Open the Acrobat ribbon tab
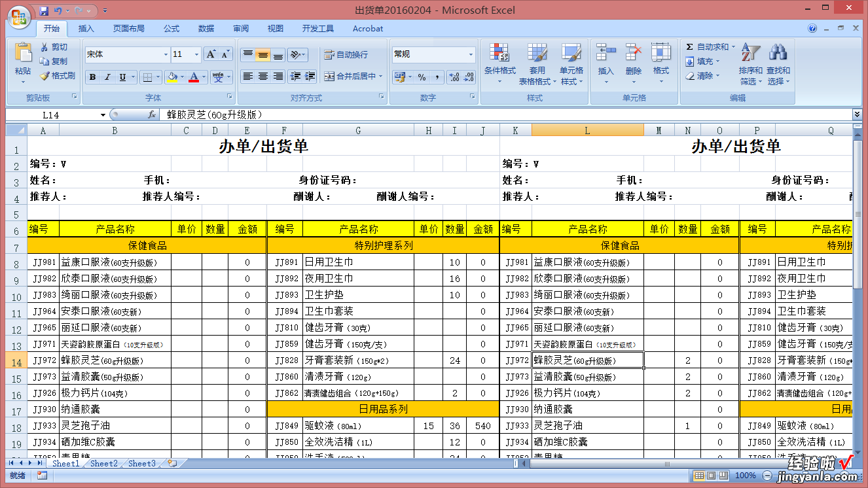The width and height of the screenshot is (868, 488). (x=368, y=29)
